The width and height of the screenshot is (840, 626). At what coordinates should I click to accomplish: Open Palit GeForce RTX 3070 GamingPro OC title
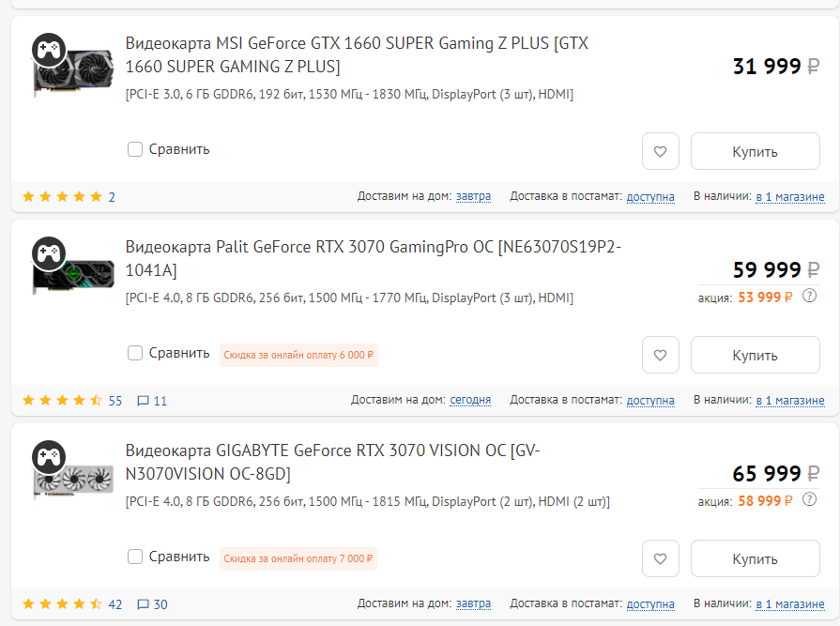pos(373,258)
